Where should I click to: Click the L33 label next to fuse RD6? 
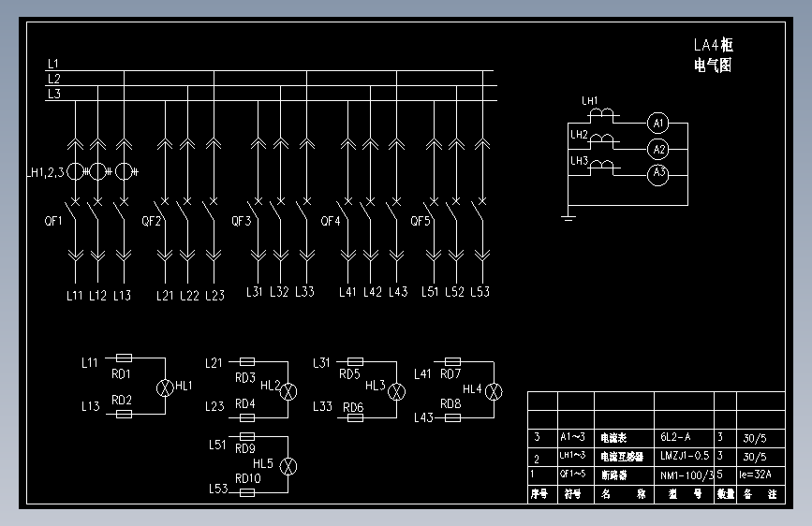(x=322, y=406)
